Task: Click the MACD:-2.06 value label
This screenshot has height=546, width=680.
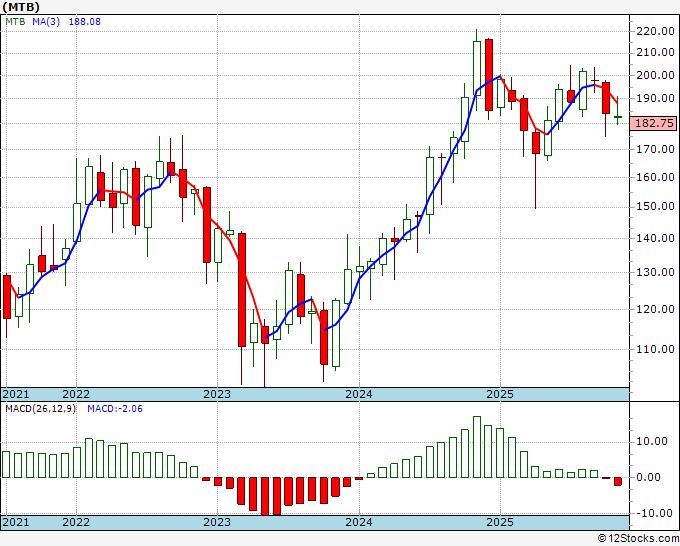Action: click(115, 409)
